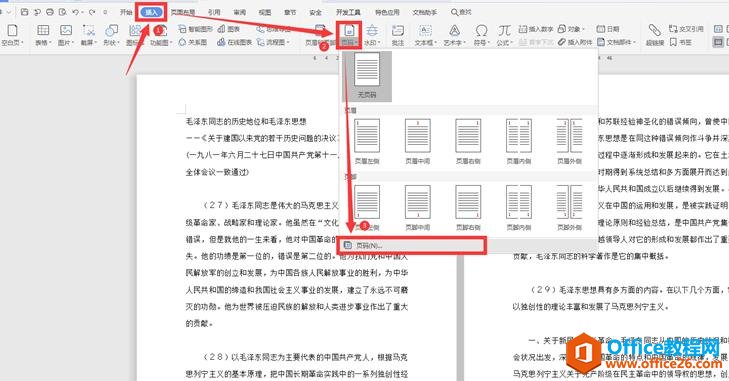Switch to the Special Features (特色应用) tab

(387, 12)
